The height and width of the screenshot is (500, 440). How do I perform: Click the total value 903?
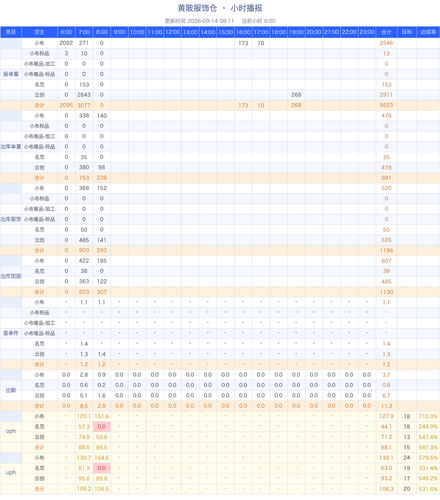[84, 250]
